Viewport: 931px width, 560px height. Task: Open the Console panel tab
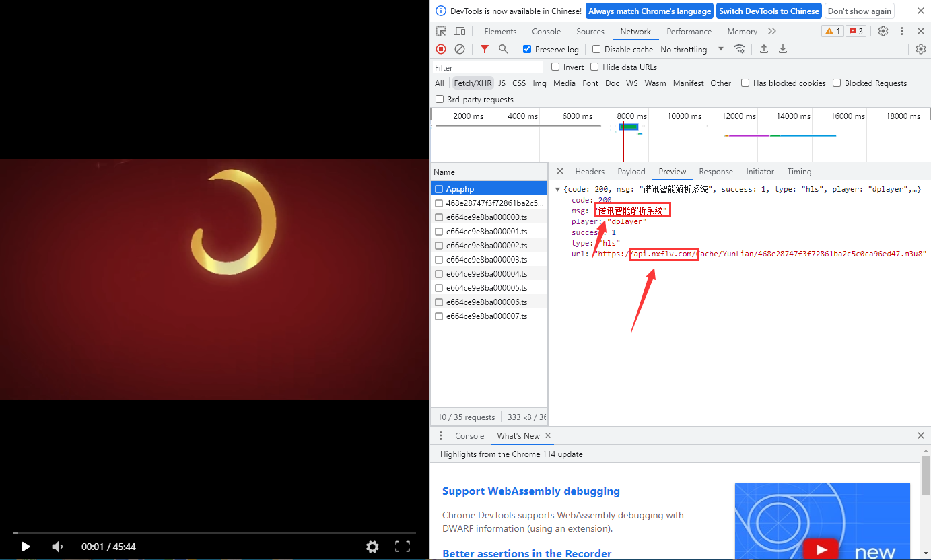[546, 32]
